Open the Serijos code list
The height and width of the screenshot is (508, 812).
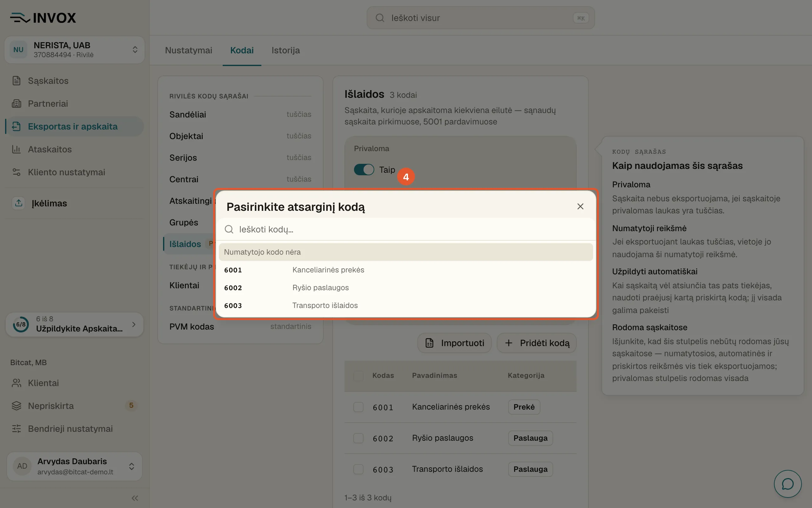(240, 157)
